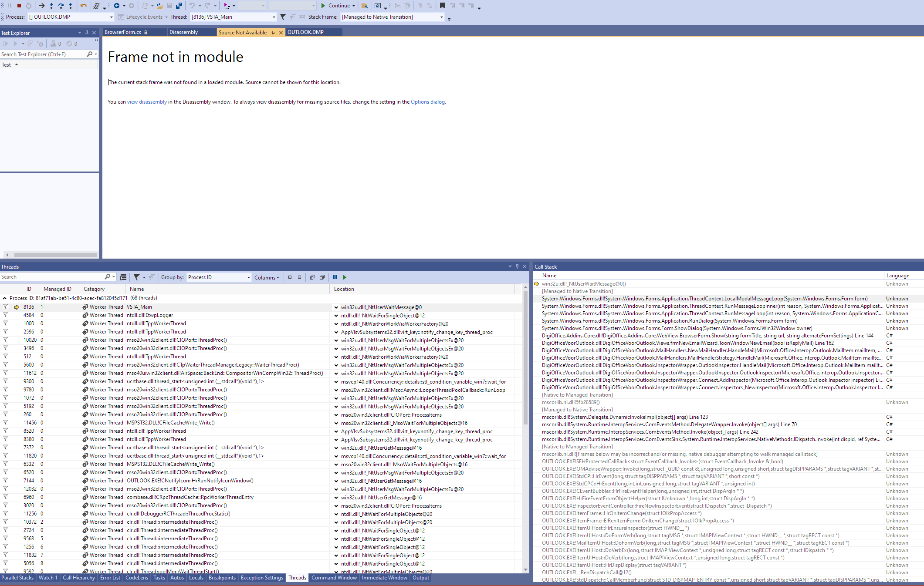924x586 pixels.
Task: Open the Options dialog link
Action: coord(428,101)
